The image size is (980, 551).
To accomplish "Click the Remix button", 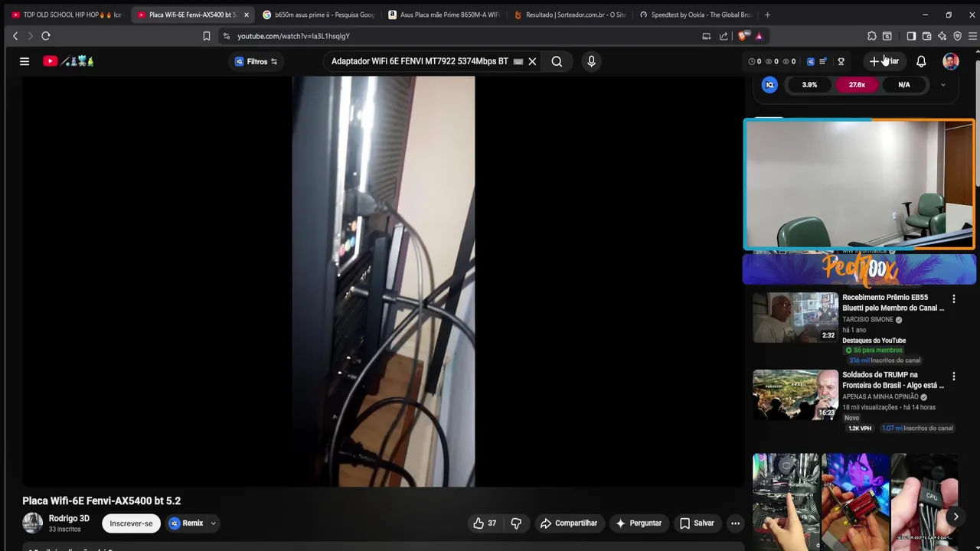I will [x=186, y=523].
